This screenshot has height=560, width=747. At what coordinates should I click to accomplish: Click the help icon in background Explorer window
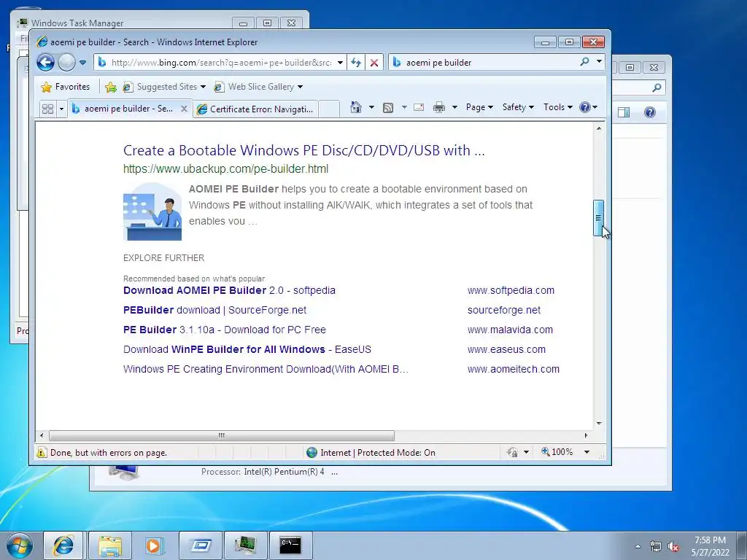point(650,112)
